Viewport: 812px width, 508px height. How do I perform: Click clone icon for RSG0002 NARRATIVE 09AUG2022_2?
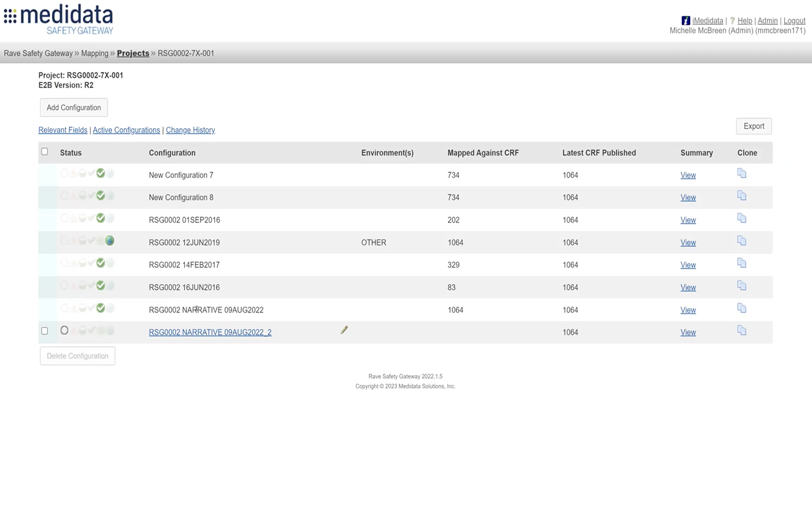click(742, 331)
